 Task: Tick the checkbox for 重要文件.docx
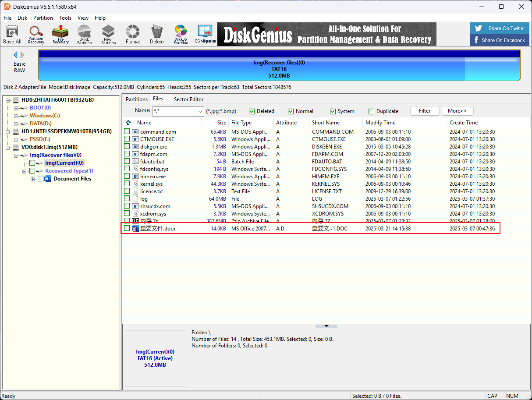tap(127, 228)
